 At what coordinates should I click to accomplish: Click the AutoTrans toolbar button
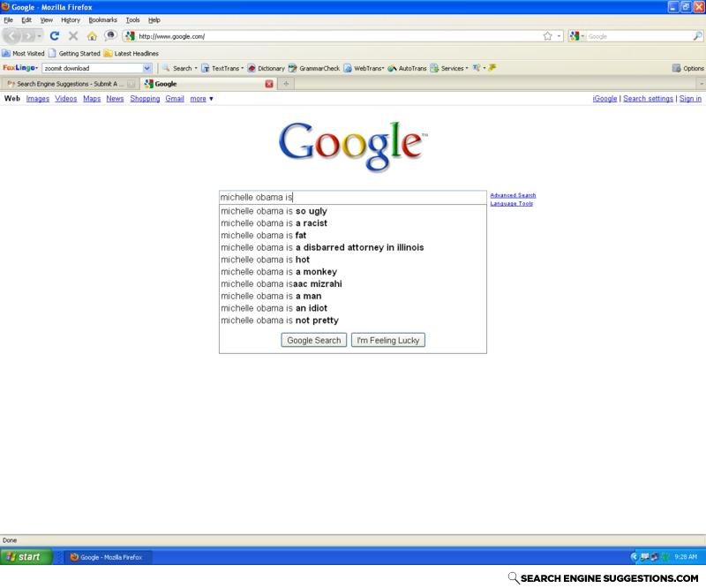tap(407, 68)
